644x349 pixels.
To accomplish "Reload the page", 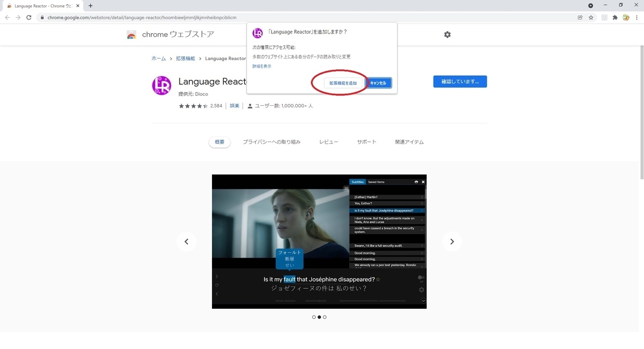I will pyautogui.click(x=29, y=17).
